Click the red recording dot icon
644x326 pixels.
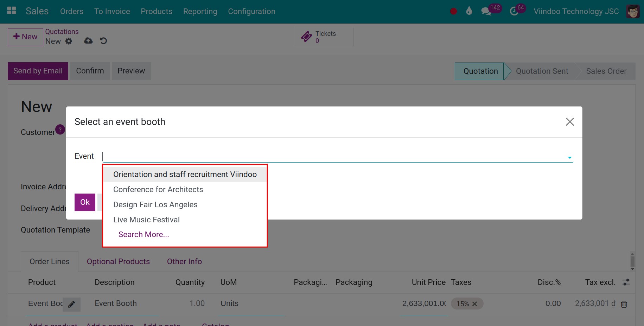(x=453, y=11)
